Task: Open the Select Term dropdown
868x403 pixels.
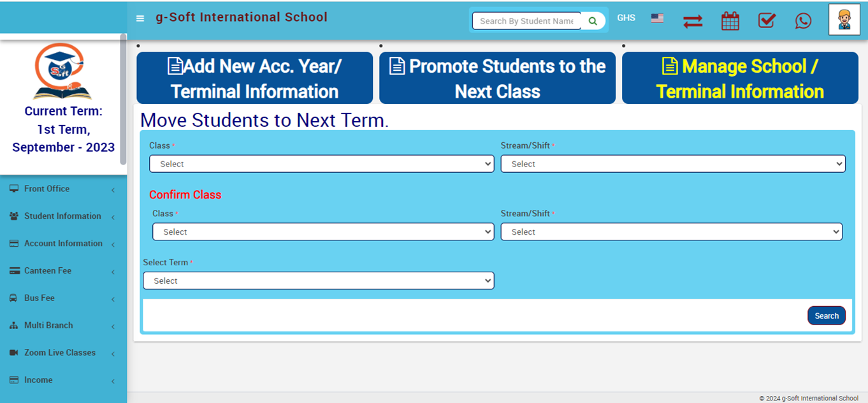Action: pos(318,281)
